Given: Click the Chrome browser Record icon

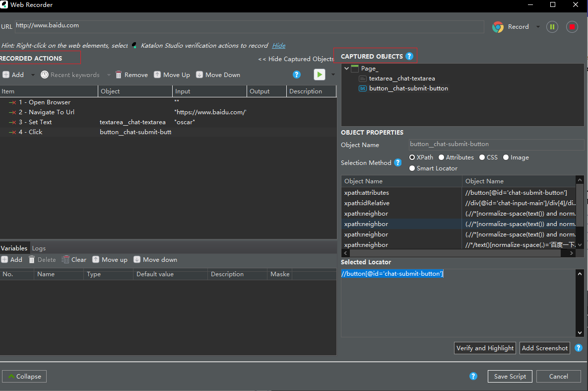Looking at the screenshot, I should [498, 27].
